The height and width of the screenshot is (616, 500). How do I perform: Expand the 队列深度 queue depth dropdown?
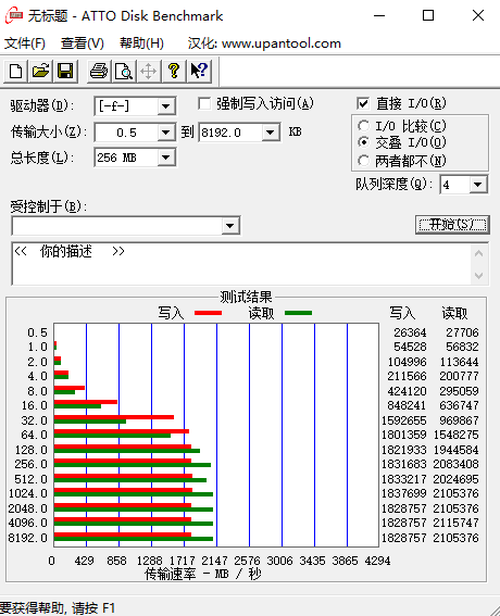[478, 184]
